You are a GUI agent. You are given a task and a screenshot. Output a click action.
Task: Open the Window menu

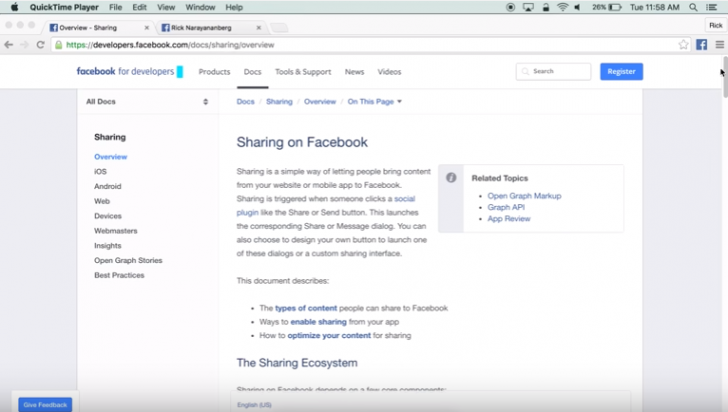coord(200,7)
